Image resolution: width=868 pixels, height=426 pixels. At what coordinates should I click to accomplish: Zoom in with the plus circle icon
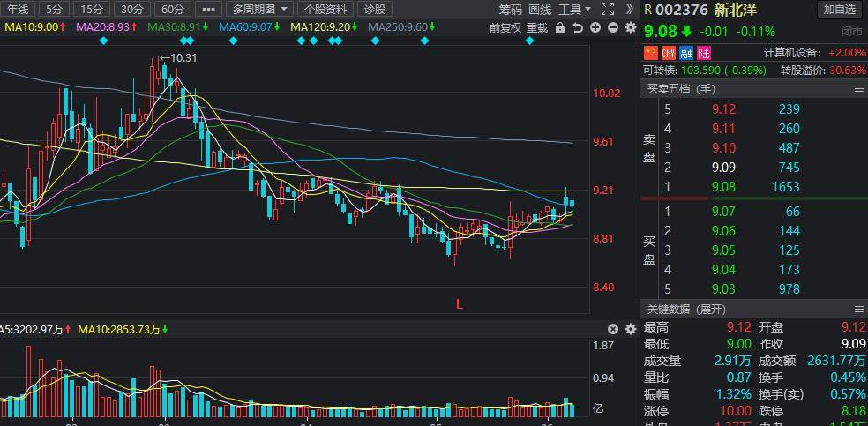pos(595,27)
